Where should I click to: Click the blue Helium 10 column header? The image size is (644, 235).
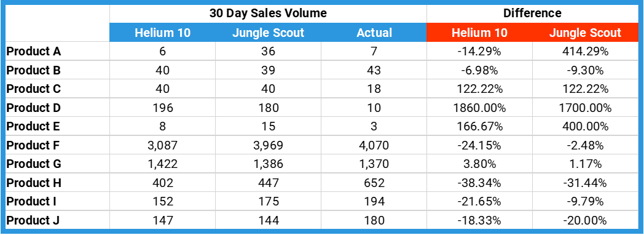[162, 33]
